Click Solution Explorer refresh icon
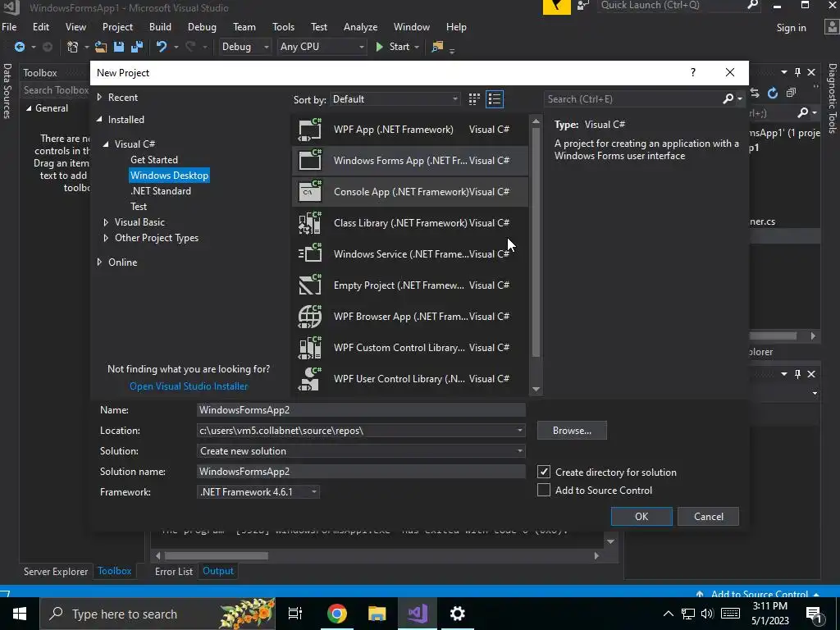The image size is (840, 630). coord(773,94)
